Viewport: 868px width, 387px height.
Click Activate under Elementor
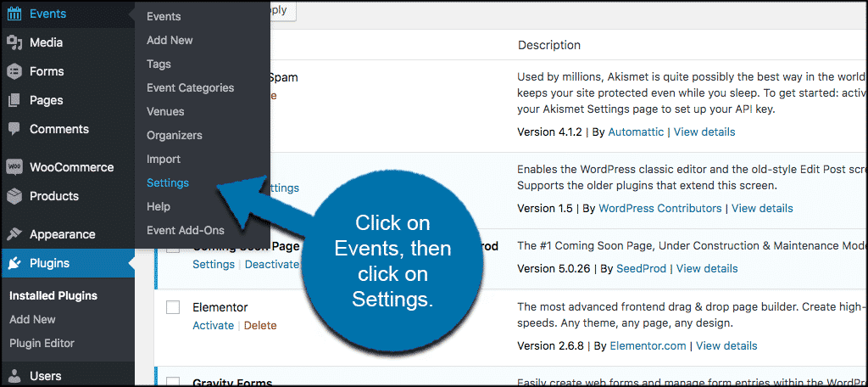(213, 325)
